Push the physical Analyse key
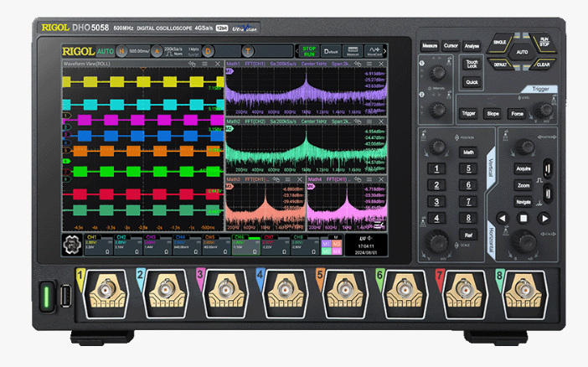588x367 pixels. tap(472, 46)
